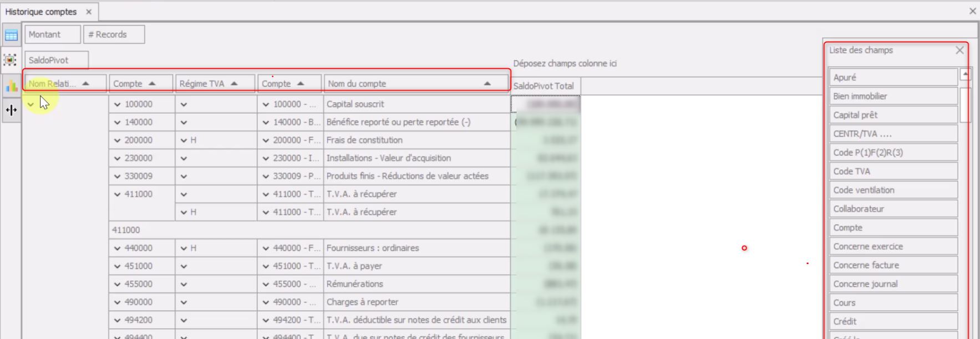Sort by the Nom Relati... row header
Screen dimensions: 980x339
(x=65, y=84)
